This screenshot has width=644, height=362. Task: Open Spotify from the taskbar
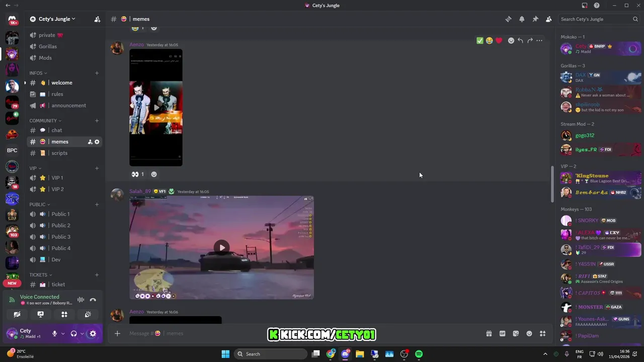(419, 354)
